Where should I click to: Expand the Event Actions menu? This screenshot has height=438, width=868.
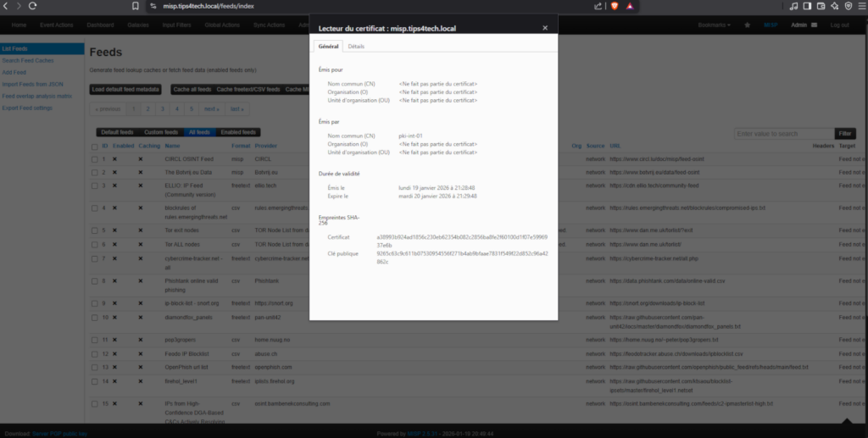(x=57, y=25)
